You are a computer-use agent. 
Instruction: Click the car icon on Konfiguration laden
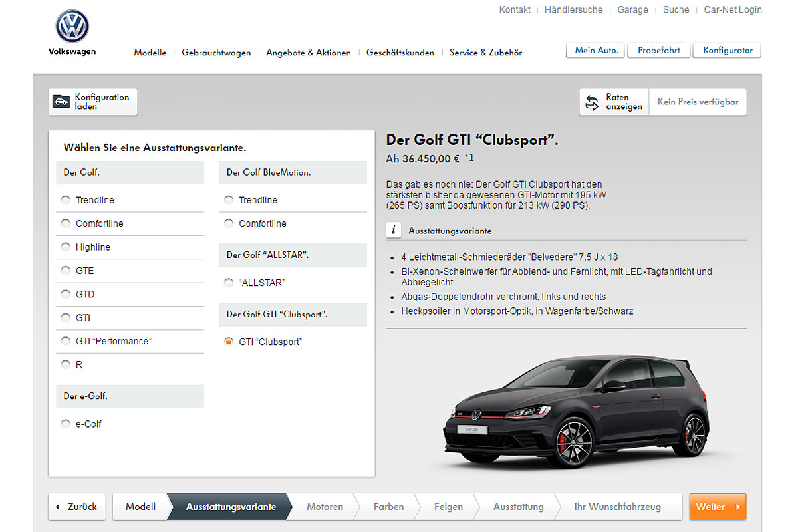61,102
